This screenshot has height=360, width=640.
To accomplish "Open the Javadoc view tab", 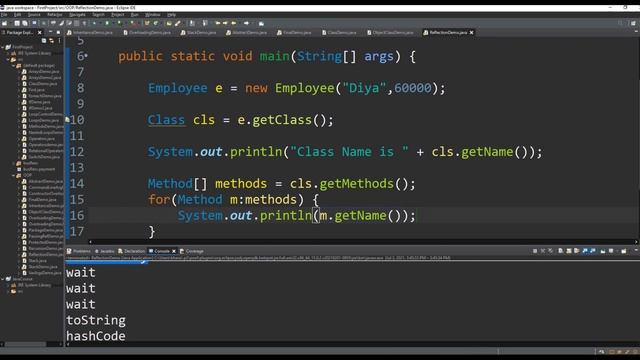I will click(104, 251).
